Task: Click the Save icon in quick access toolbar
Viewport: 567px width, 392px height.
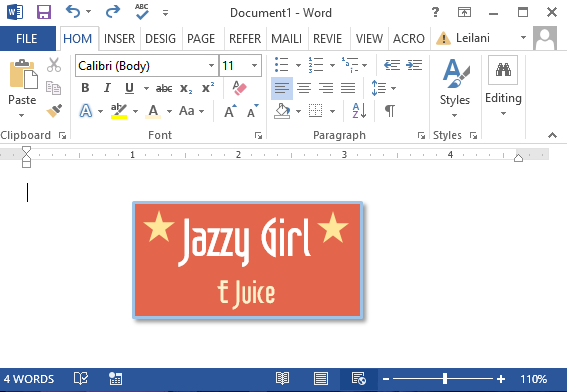Action: click(x=44, y=12)
